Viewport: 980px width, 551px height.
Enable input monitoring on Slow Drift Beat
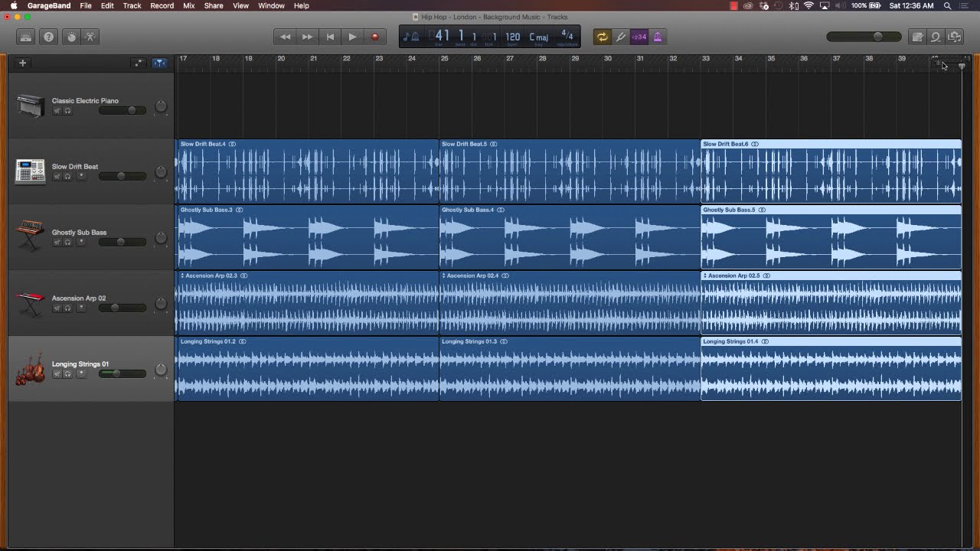[80, 177]
